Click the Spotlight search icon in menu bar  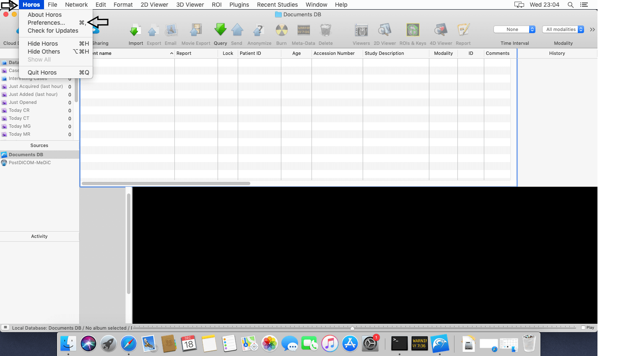click(571, 5)
